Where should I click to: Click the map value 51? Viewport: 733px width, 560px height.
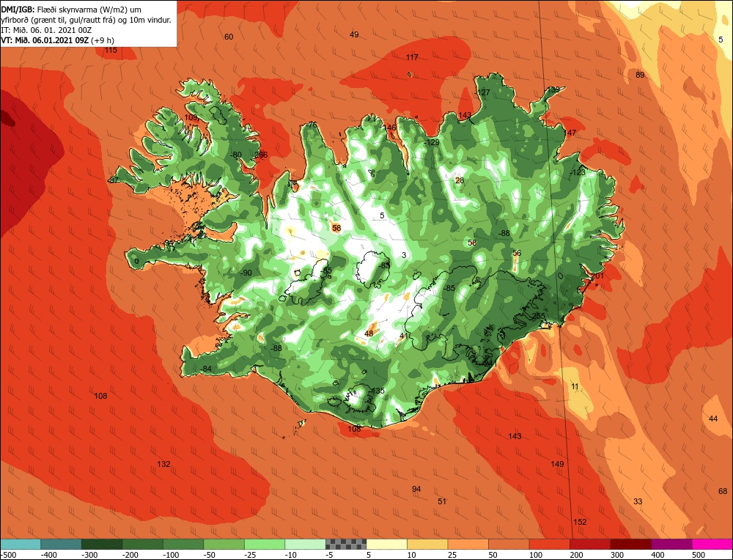[442, 501]
